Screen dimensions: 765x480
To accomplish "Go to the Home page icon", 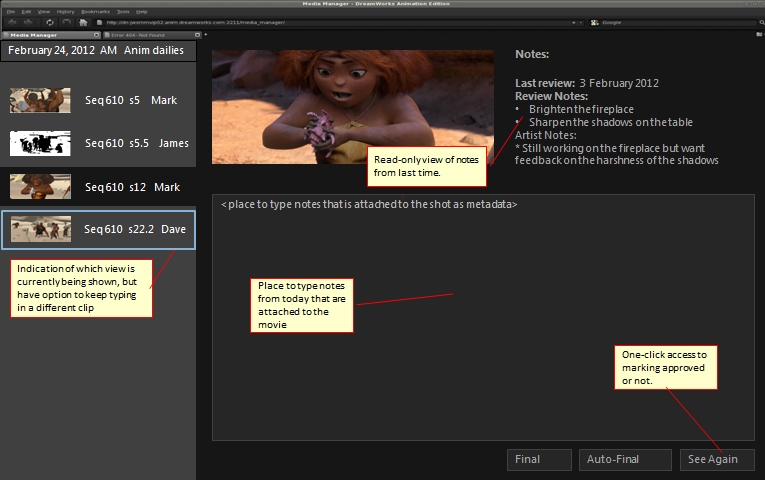I will pyautogui.click(x=83, y=22).
